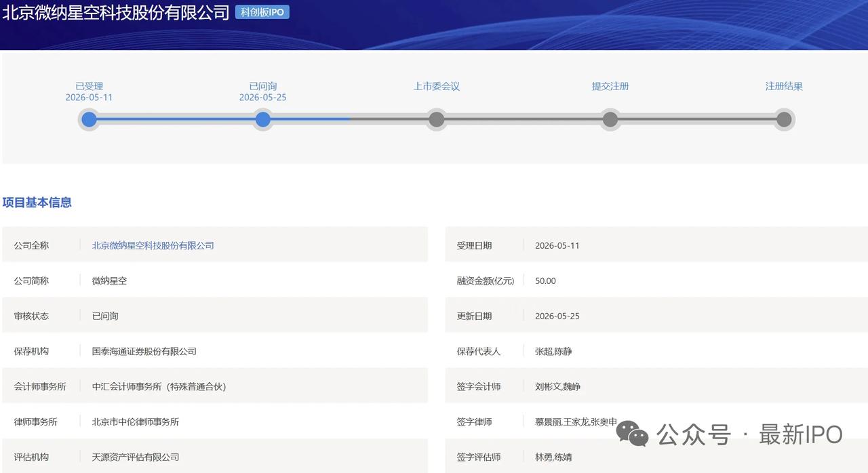
Task: Click the 公司全称 field label
Action: coord(31,245)
